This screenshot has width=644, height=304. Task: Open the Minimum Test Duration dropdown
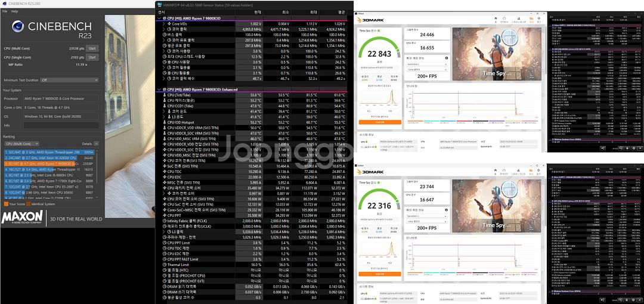coord(69,80)
